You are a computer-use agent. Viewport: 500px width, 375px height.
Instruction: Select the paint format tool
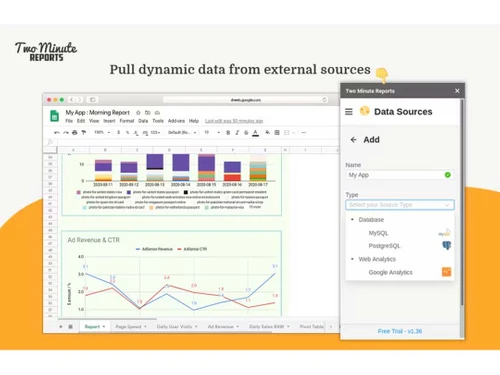pyautogui.click(x=84, y=133)
